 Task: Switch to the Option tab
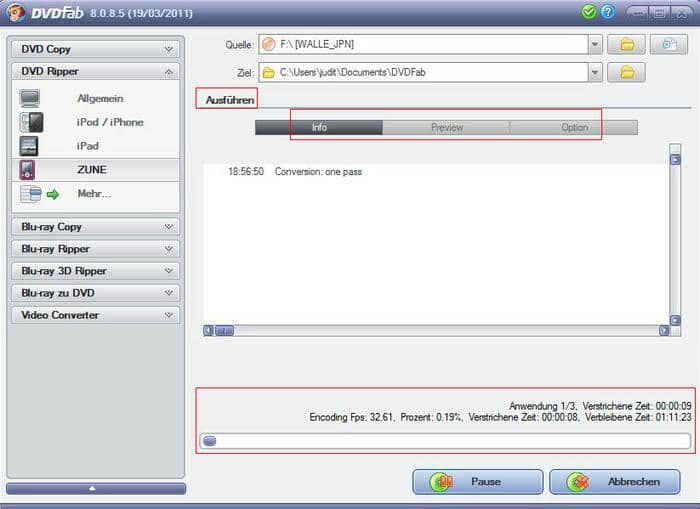574,128
